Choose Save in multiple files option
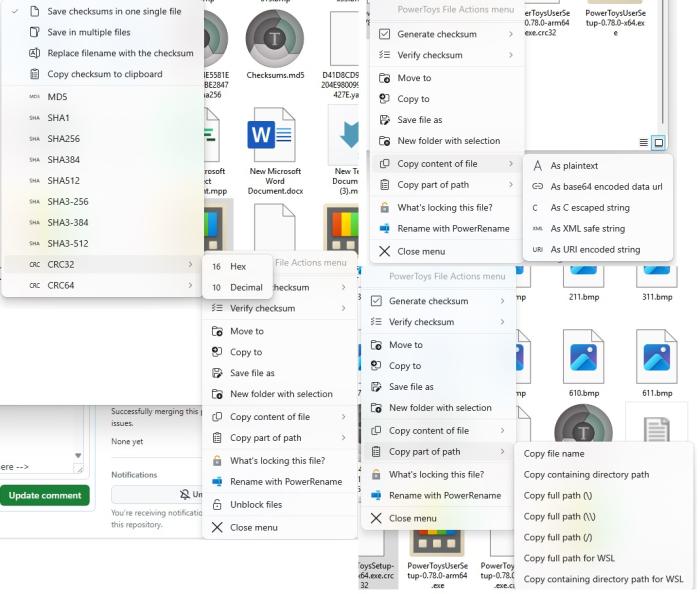Screen dimensions: 700x594 (103, 33)
